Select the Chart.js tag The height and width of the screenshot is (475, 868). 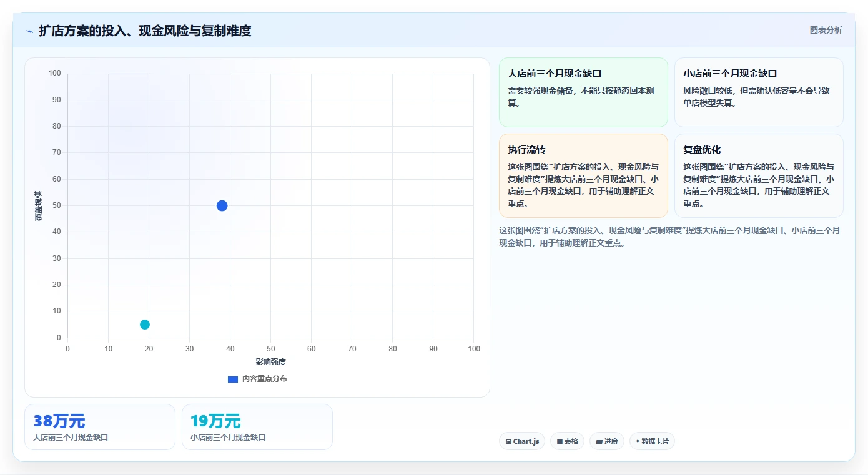(x=522, y=441)
